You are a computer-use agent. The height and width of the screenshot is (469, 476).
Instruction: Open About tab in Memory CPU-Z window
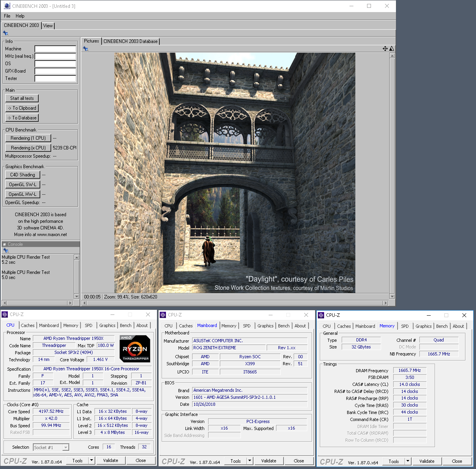(x=458, y=326)
